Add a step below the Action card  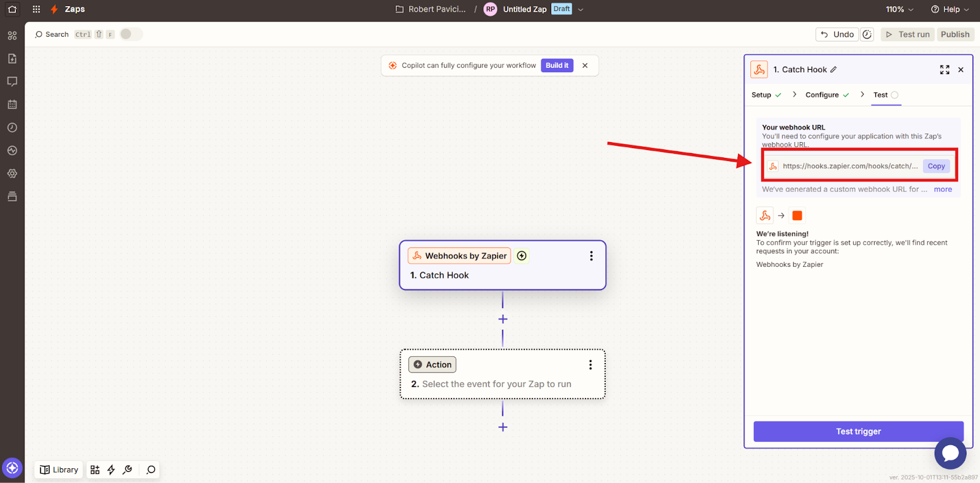coord(503,427)
